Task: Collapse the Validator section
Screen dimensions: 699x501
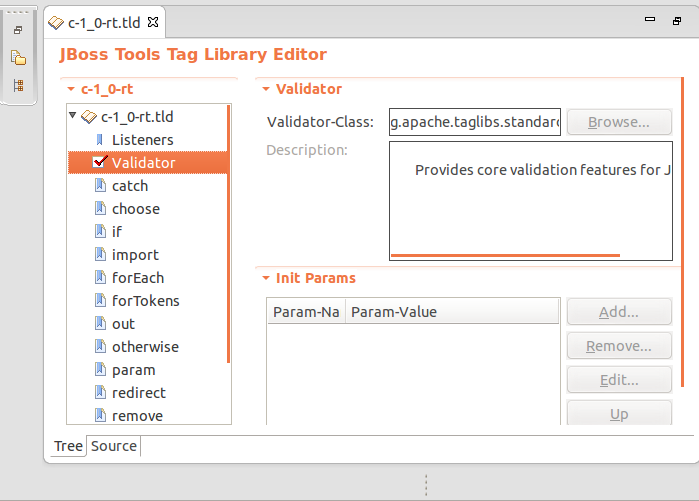Action: click(266, 89)
